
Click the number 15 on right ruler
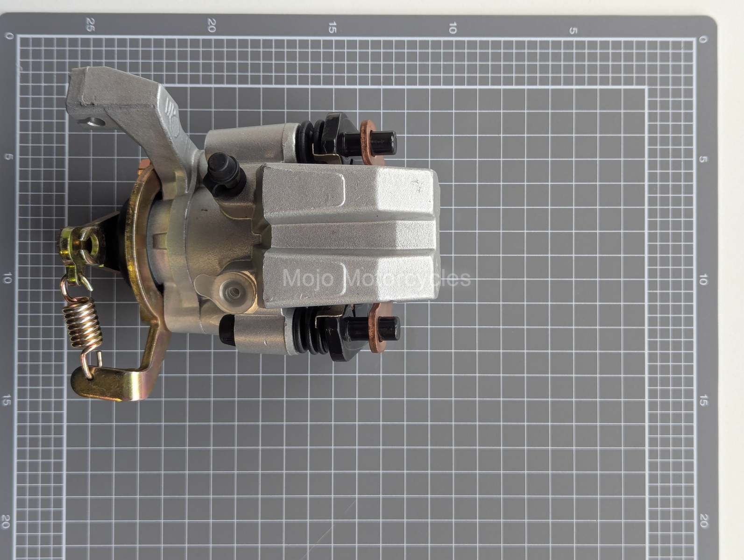[703, 400]
